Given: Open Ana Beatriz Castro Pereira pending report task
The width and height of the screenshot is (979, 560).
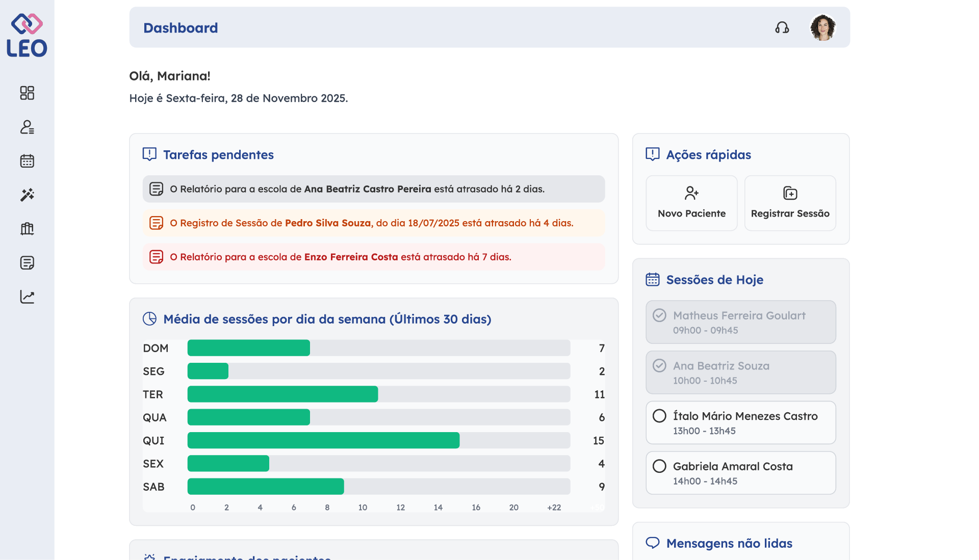Looking at the screenshot, I should 374,189.
